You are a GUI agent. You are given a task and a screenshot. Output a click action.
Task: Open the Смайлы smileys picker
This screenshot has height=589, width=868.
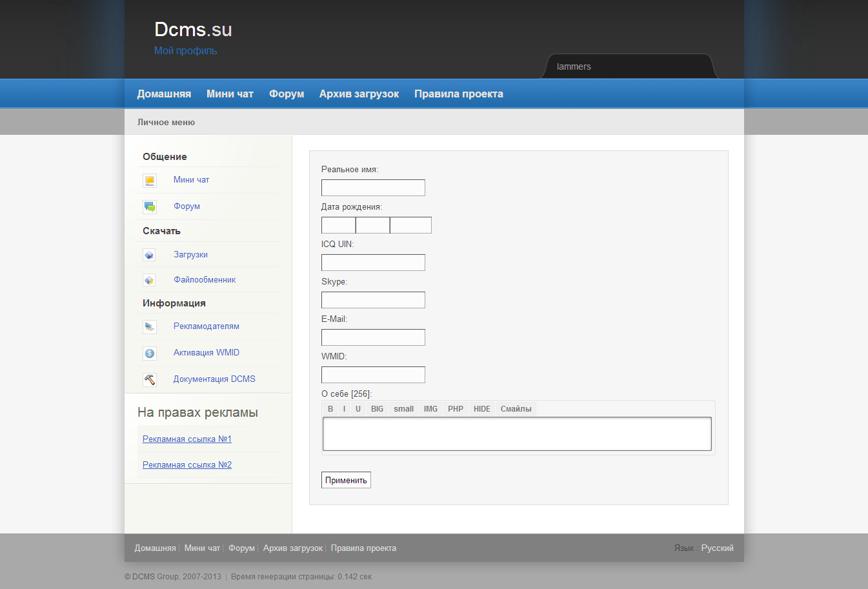click(x=516, y=409)
